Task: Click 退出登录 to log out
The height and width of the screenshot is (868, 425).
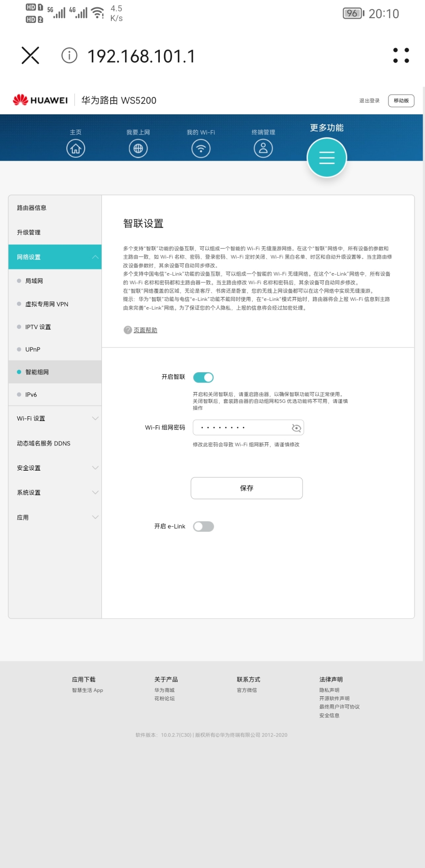Action: (x=369, y=101)
